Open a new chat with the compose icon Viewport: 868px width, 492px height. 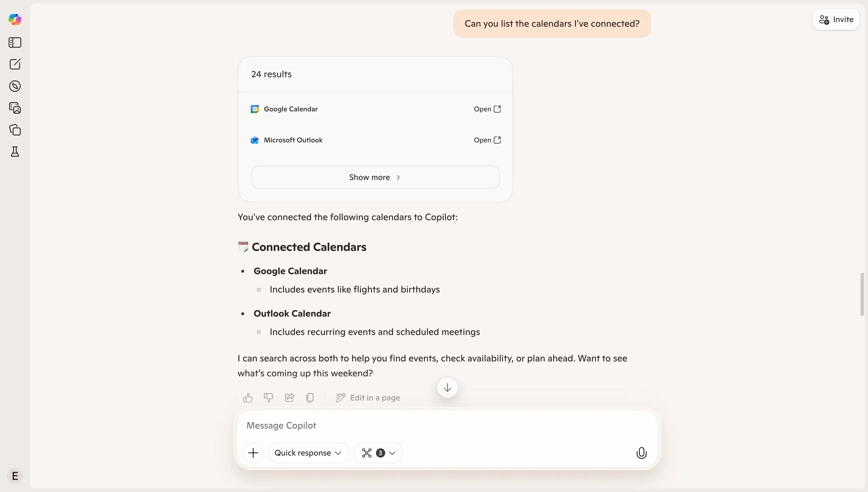pos(15,64)
